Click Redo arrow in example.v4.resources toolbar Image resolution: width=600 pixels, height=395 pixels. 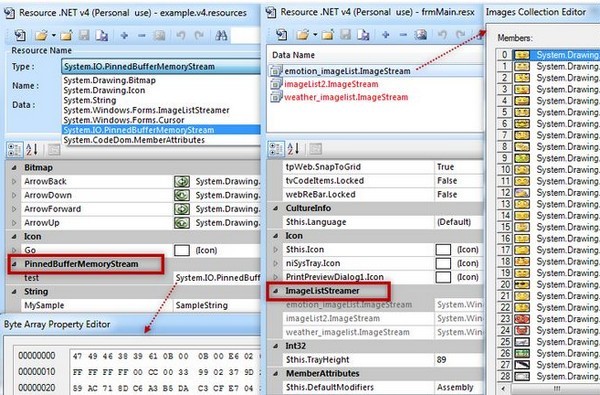199,36
